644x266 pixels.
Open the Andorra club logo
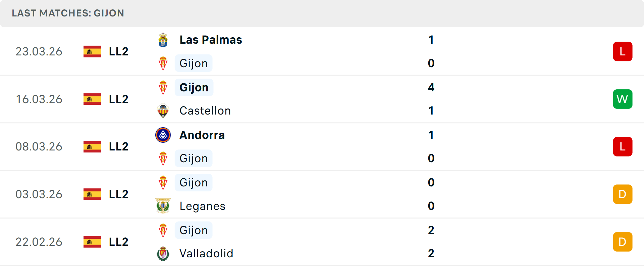coord(163,135)
